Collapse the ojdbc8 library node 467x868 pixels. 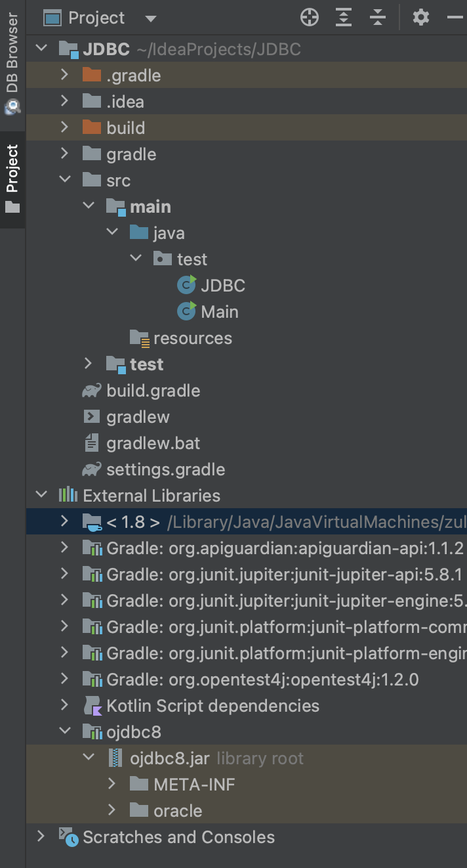(x=65, y=731)
